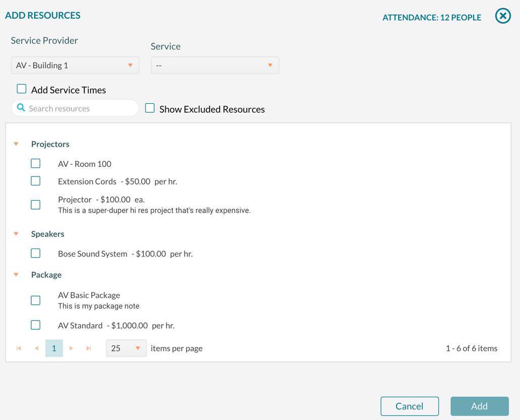Click '1 - 6 of 6 items' text
520x420 pixels.
coord(471,348)
